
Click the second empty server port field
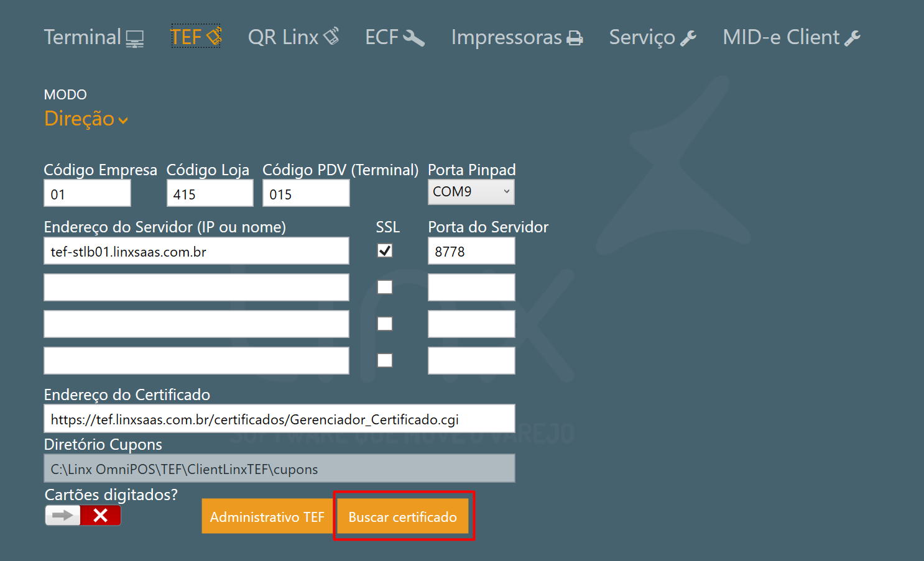coord(471,287)
